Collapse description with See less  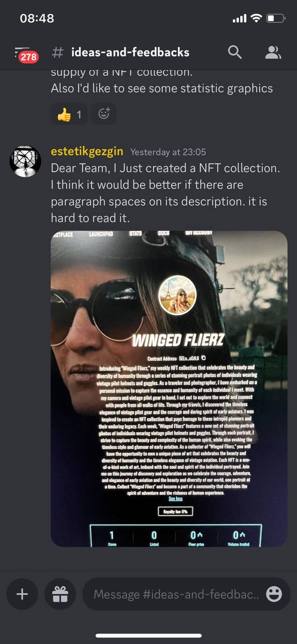coord(175,499)
